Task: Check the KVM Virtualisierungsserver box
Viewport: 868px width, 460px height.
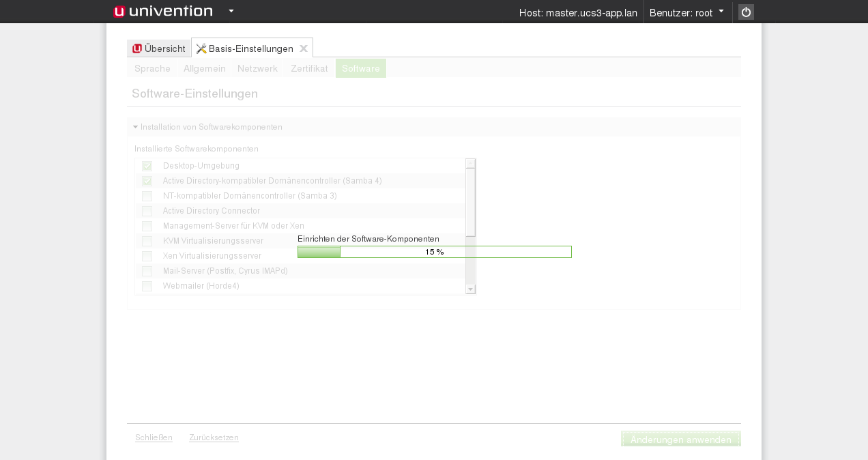Action: [x=147, y=241]
